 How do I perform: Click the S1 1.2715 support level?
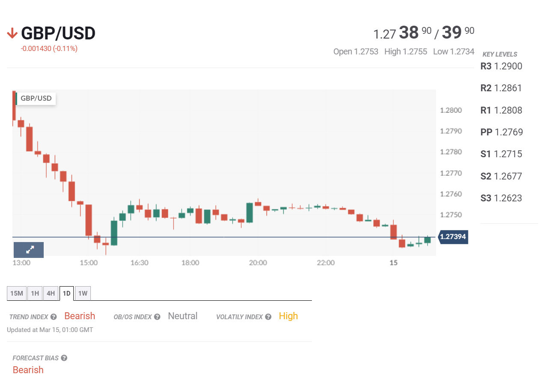[x=501, y=154]
